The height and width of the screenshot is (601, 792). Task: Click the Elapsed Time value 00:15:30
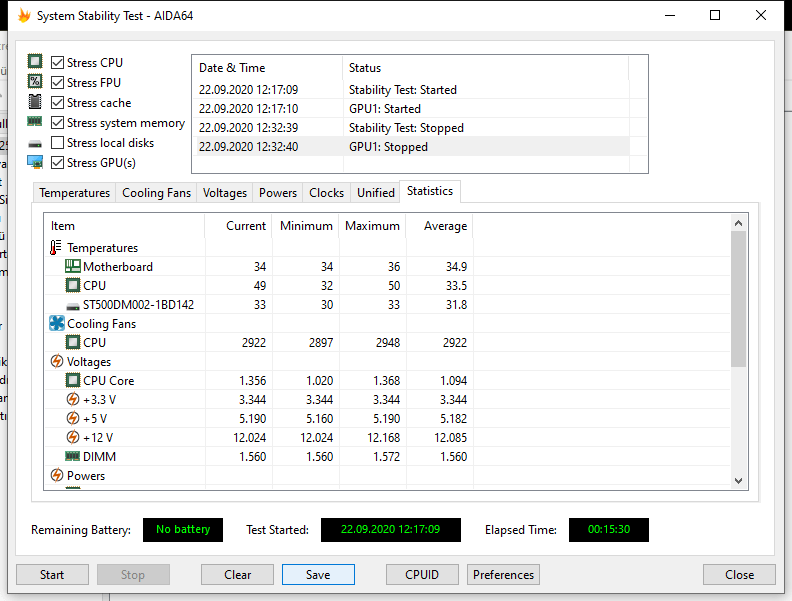pyautogui.click(x=609, y=530)
